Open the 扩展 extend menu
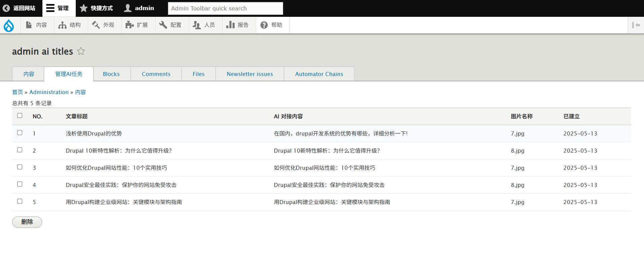The width and height of the screenshot is (644, 274). [x=138, y=25]
